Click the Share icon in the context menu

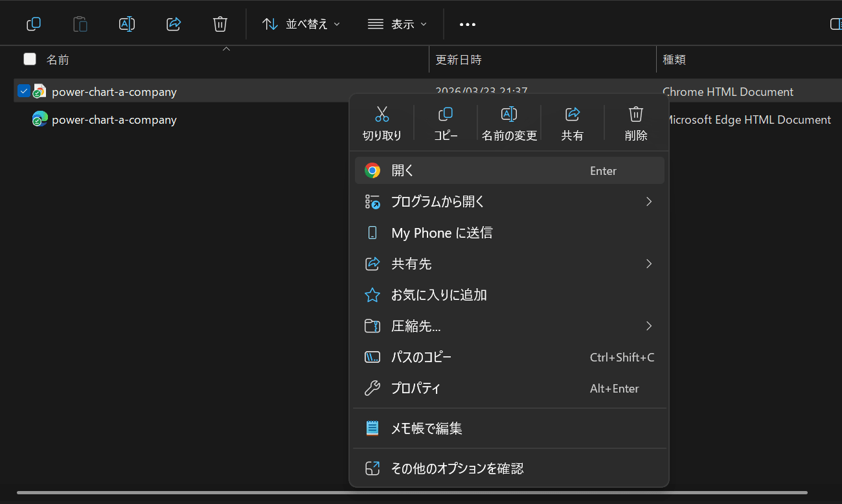[573, 114]
